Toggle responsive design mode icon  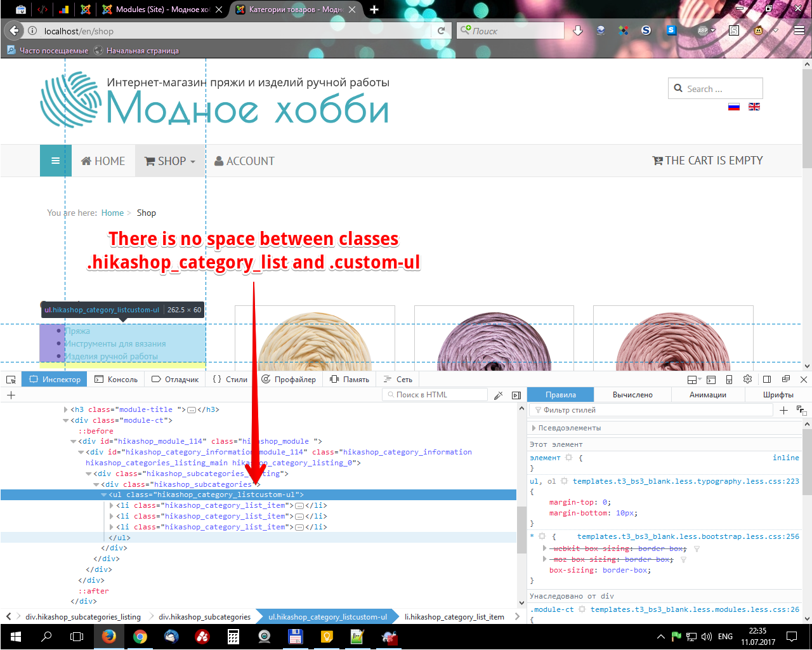point(729,380)
